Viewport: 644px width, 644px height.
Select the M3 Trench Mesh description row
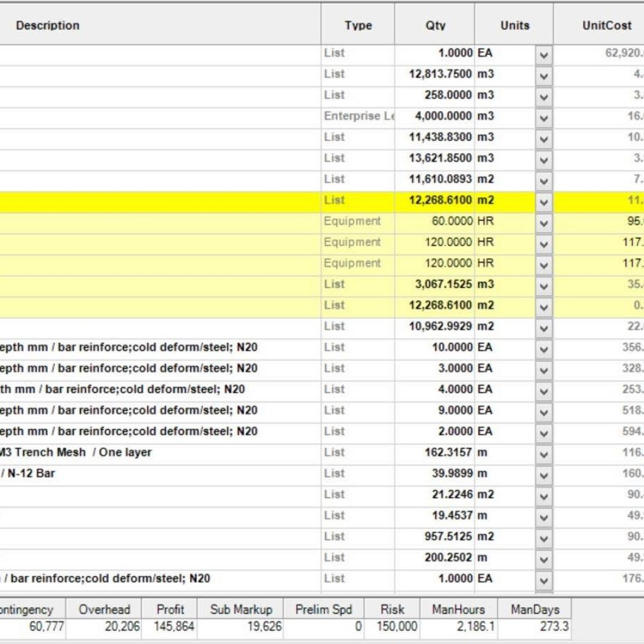pyautogui.click(x=75, y=452)
